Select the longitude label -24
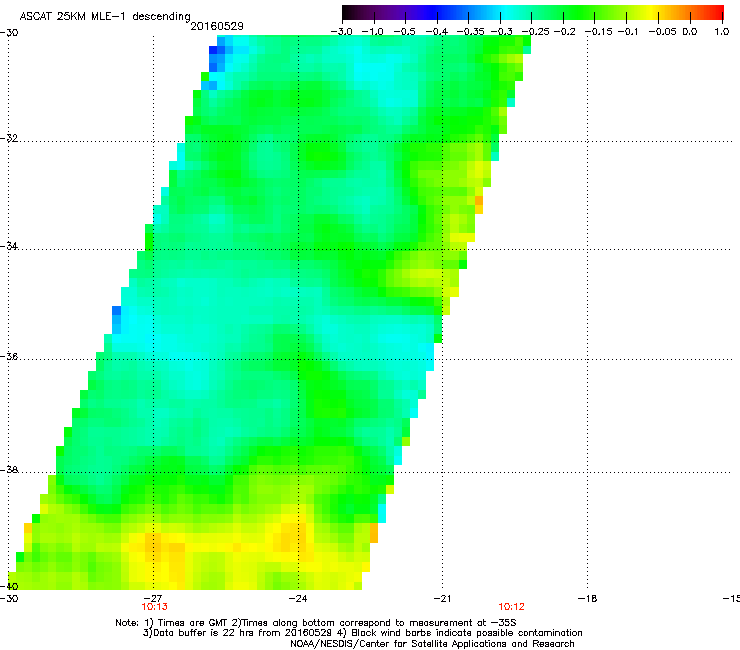 click(x=298, y=598)
